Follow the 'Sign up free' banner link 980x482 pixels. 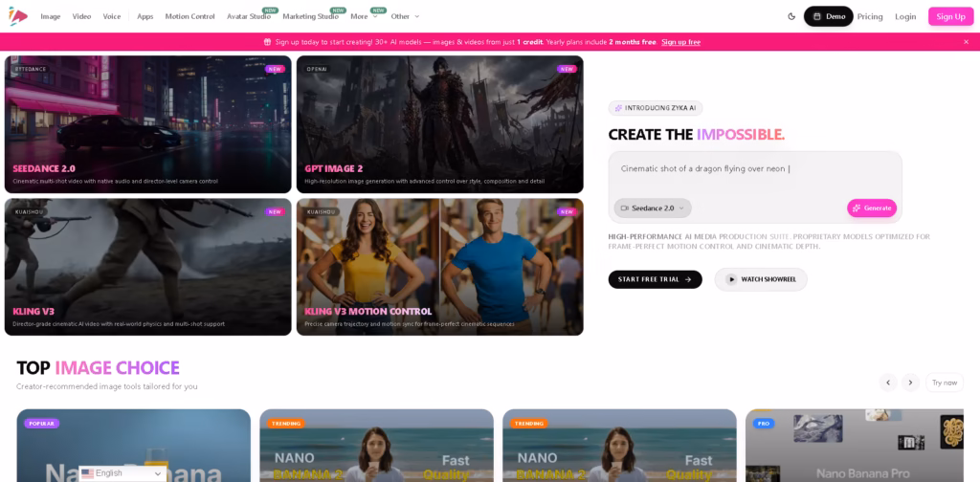[x=680, y=42]
